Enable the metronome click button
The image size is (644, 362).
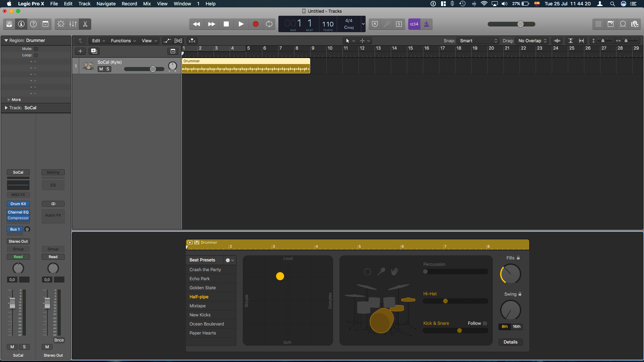pos(426,24)
